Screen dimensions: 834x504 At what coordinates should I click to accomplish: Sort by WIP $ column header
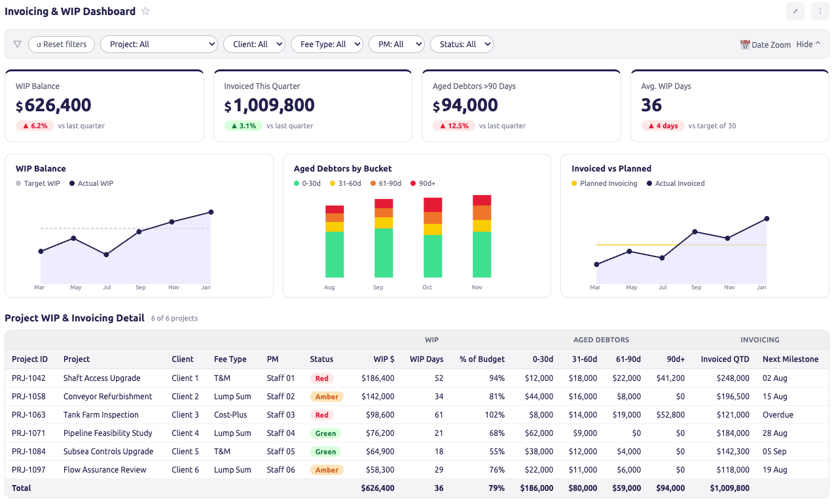pos(384,359)
